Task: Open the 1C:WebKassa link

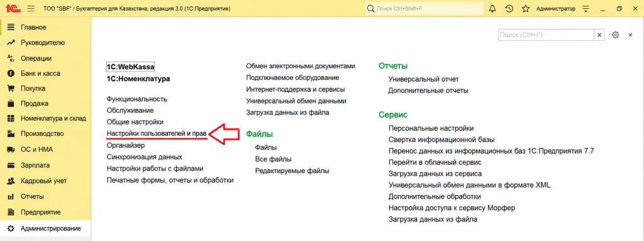Action: coord(130,66)
